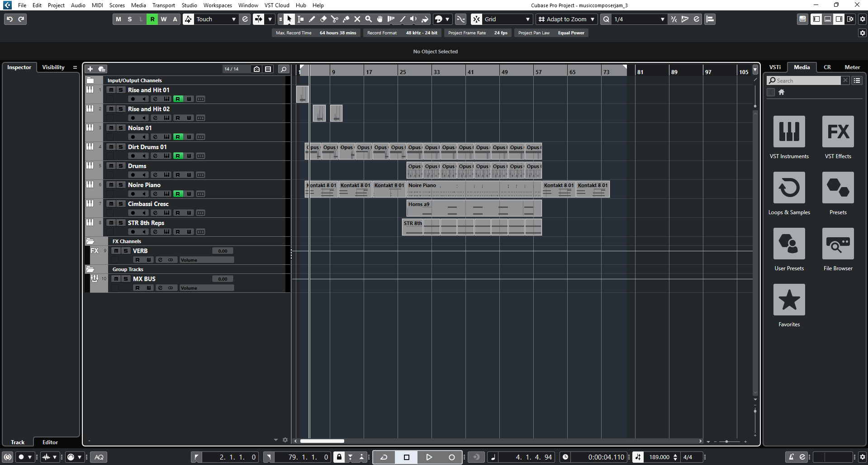The image size is (868, 465).
Task: Open the Project menu
Action: tap(56, 5)
